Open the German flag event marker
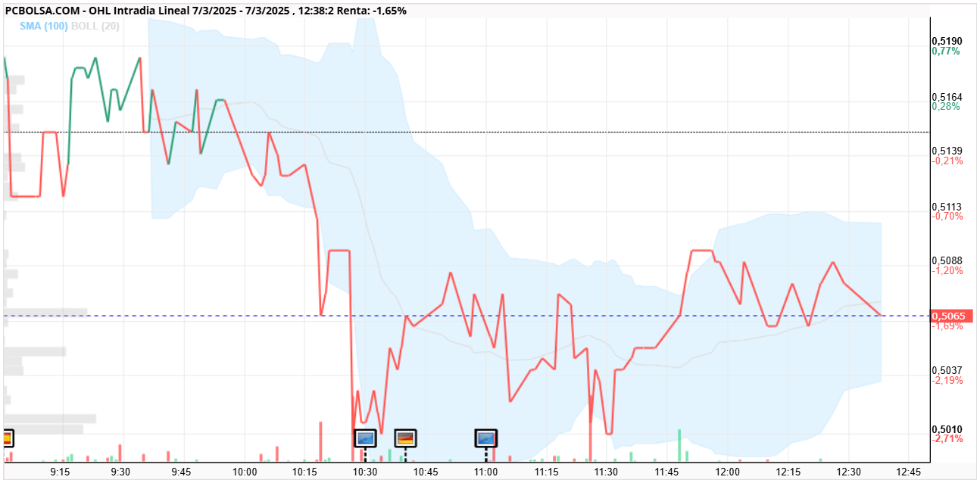 click(405, 438)
